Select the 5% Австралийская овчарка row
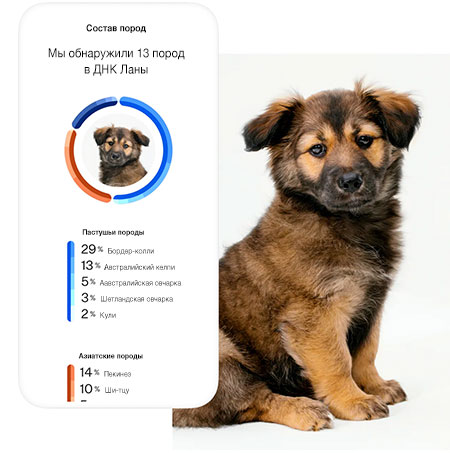Screen dimensions: 450x453 tap(131, 282)
